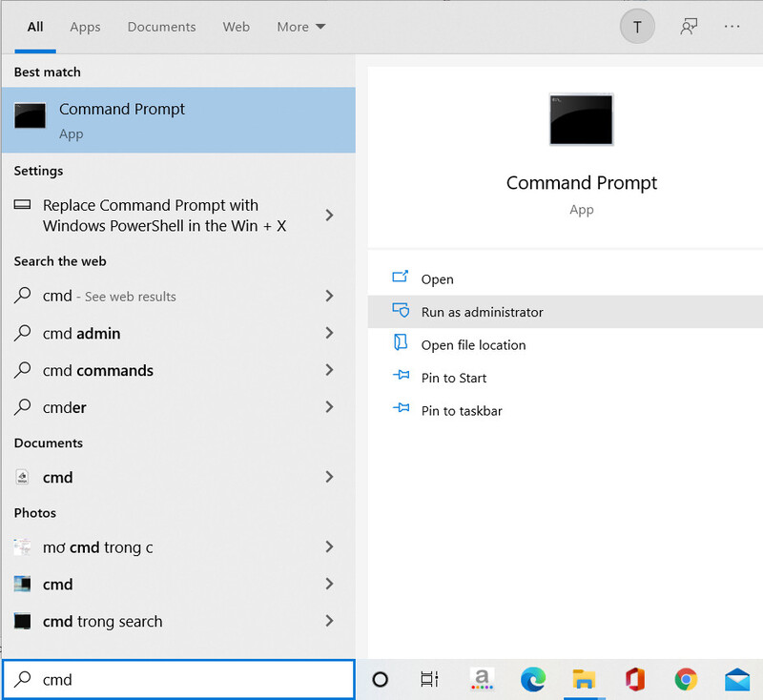This screenshot has width=763, height=700.
Task: Click the Pin to Start pin icon
Action: coord(401,375)
